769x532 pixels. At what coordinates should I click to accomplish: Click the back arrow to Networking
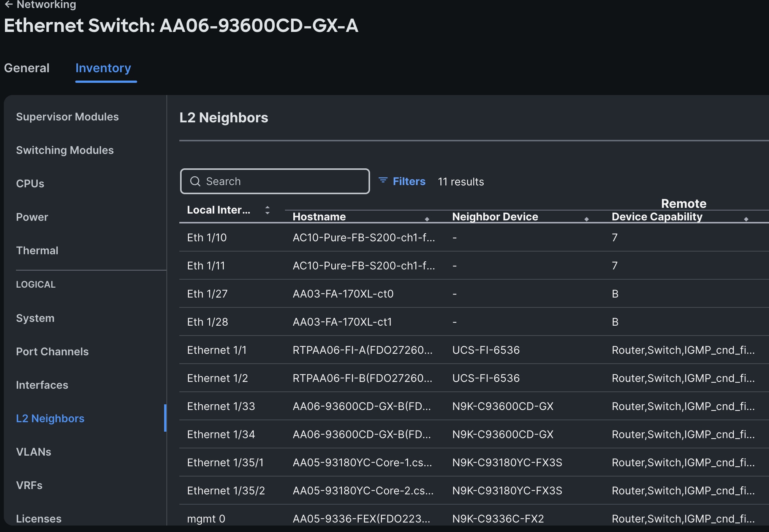(x=9, y=5)
